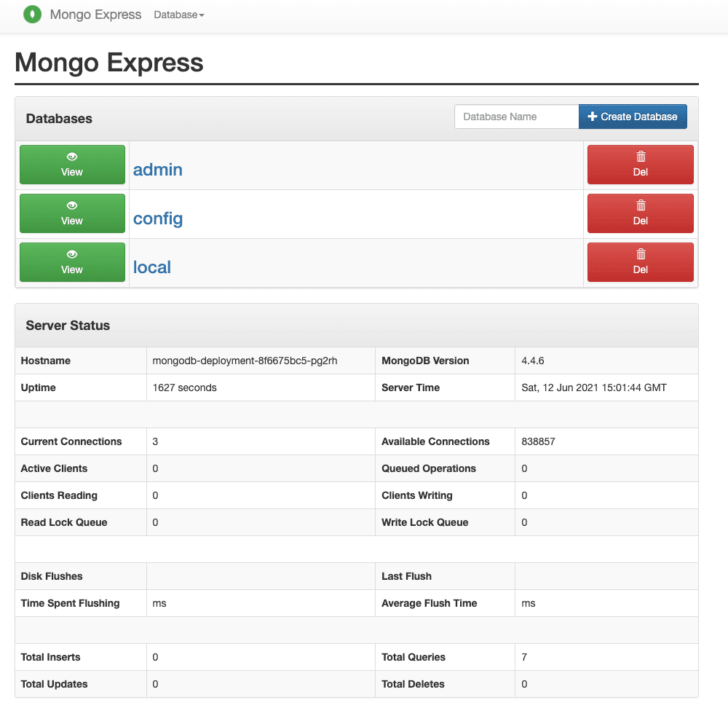Image resolution: width=728 pixels, height=716 pixels.
Task: Click the trash icon on admin's Del button
Action: click(x=640, y=156)
